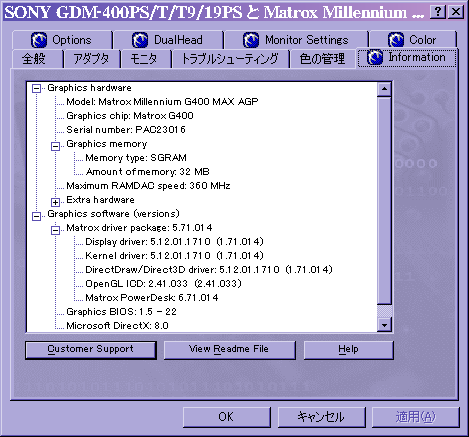
Task: Select the Microsoft DirectX: 8.0 row
Action: [117, 326]
